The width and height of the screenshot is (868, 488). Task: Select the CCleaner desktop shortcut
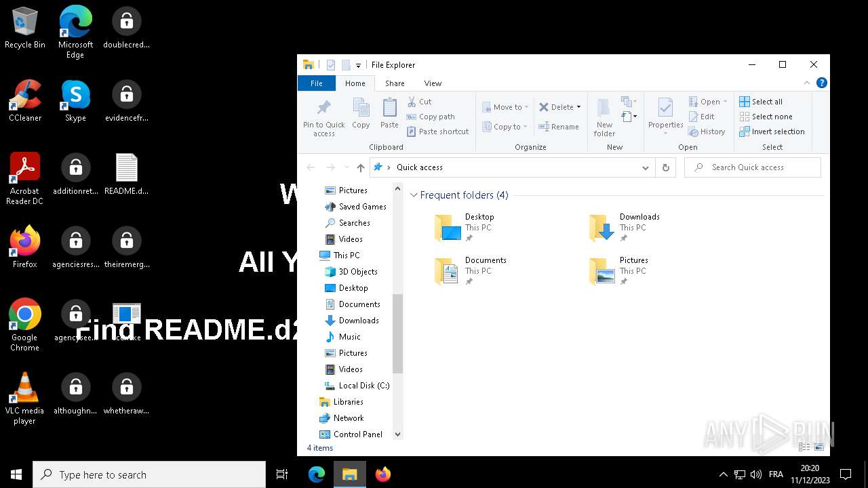(x=25, y=102)
